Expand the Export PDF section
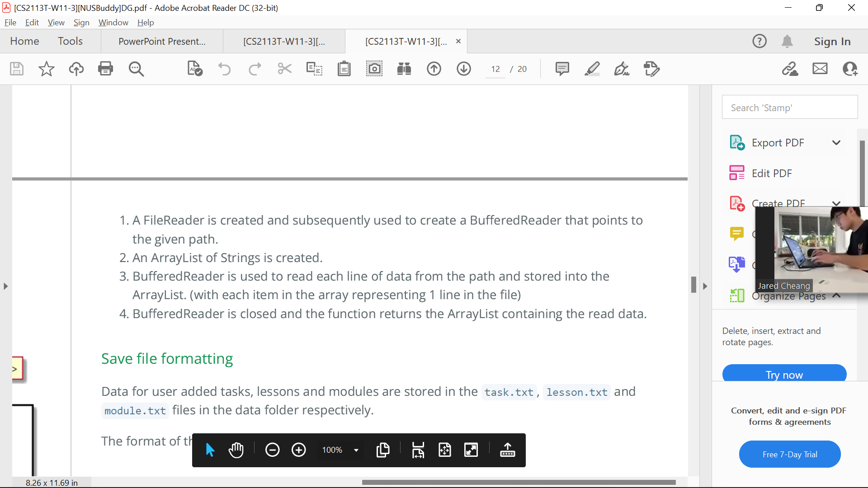Screen dimensions: 868x488 click(836, 143)
